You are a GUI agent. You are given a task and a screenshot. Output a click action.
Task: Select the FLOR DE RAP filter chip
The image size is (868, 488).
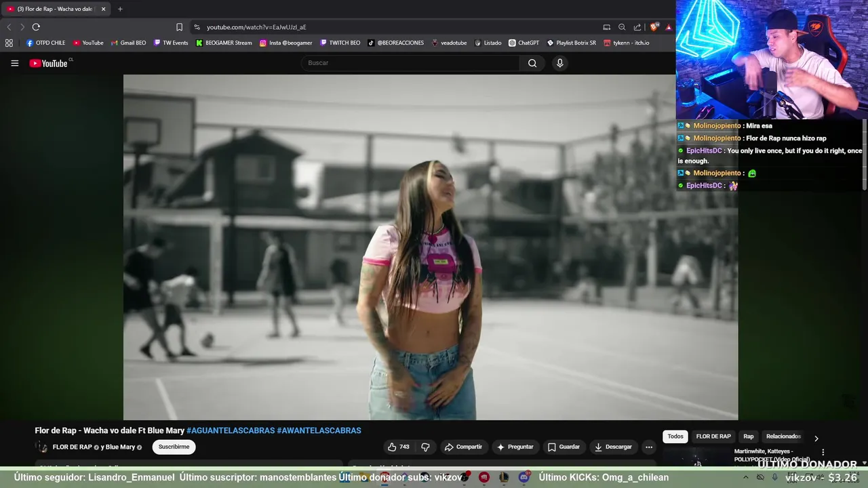(x=713, y=436)
